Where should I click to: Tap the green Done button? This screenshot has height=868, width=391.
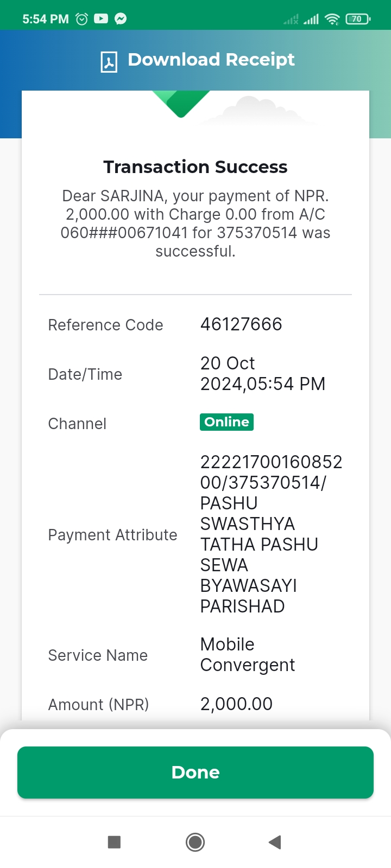195,773
